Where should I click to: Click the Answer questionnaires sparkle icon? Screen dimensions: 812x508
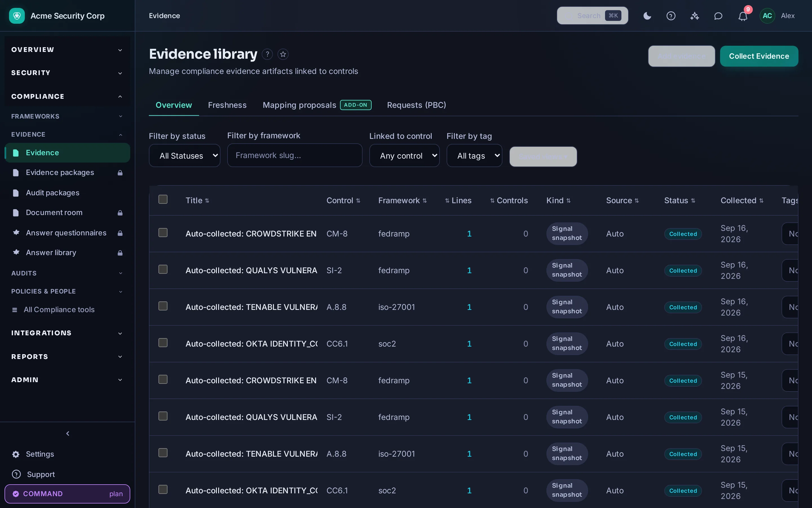point(16,233)
